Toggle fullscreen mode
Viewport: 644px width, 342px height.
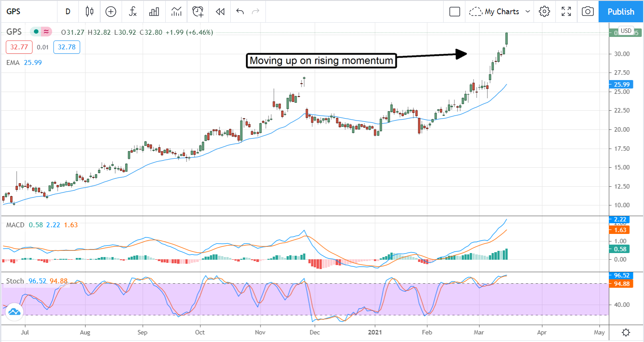[x=566, y=12]
